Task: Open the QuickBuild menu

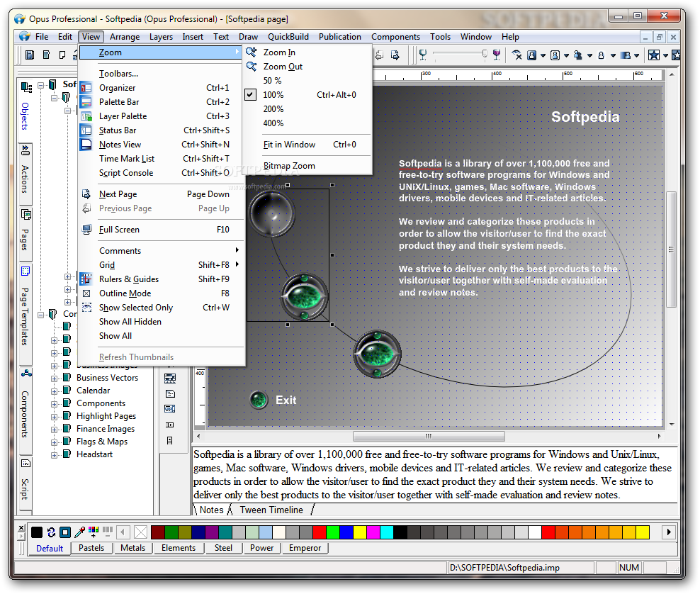Action: (x=288, y=37)
